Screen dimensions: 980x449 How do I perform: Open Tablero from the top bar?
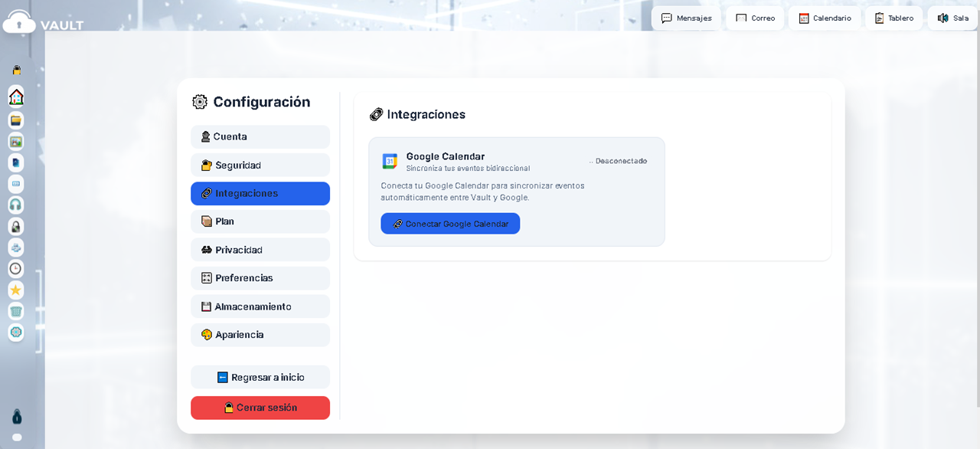[893, 18]
